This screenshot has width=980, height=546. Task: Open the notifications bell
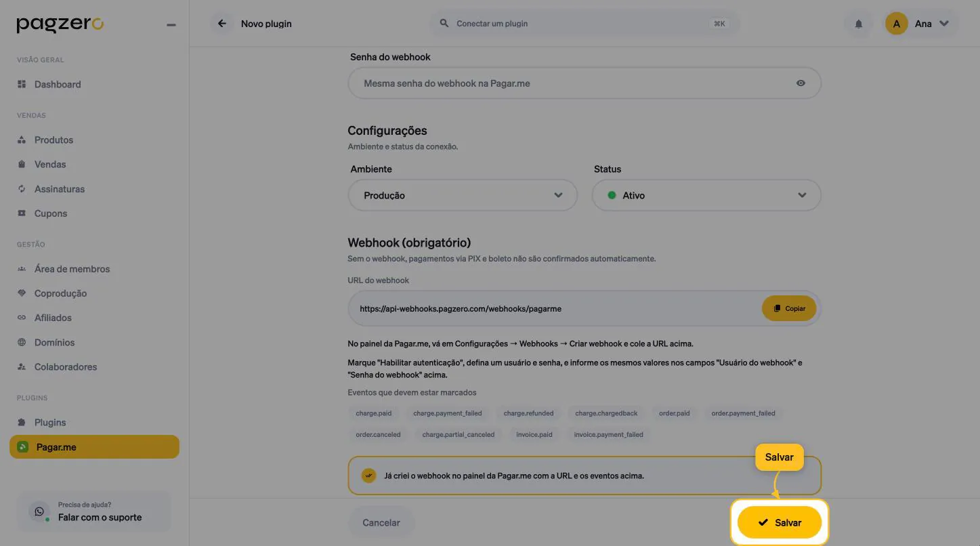pyautogui.click(x=859, y=24)
